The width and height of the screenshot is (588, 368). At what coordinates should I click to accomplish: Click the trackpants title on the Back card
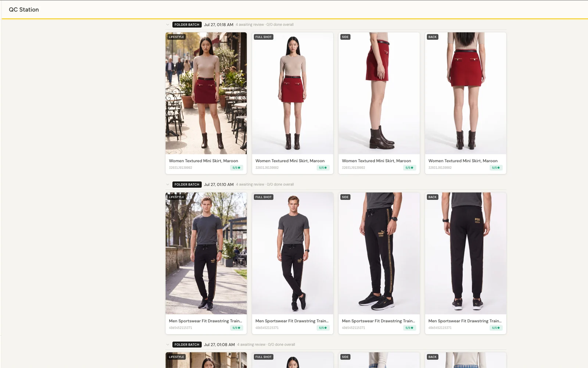tap(465, 321)
